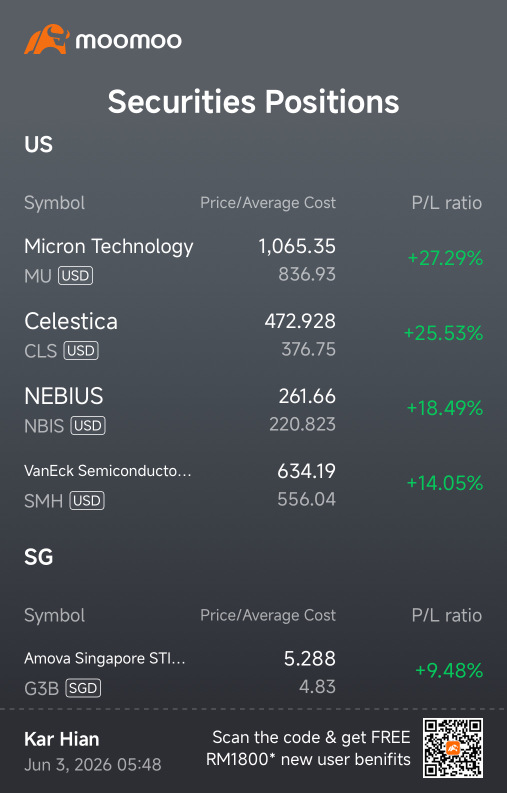Tap the QR code image
This screenshot has width=507, height=793.
453,748
